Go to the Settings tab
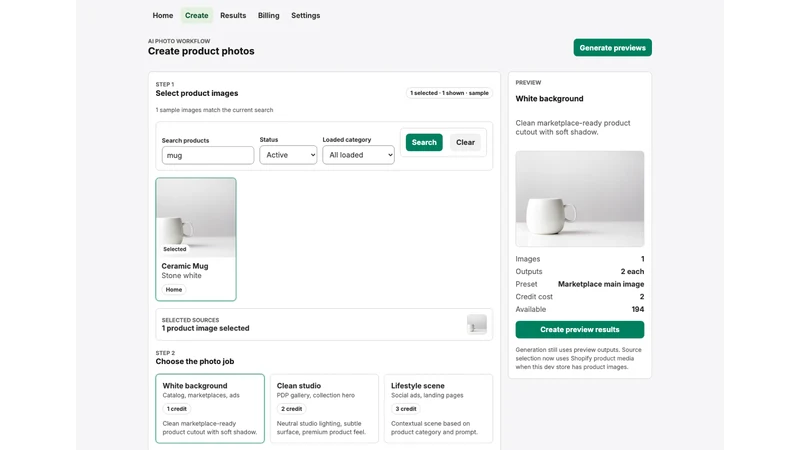 click(306, 15)
